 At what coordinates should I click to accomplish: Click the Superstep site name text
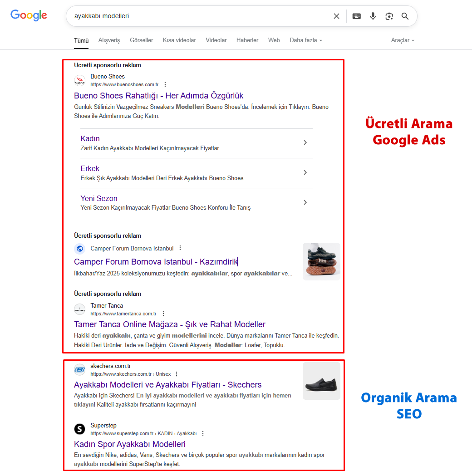pos(103,426)
